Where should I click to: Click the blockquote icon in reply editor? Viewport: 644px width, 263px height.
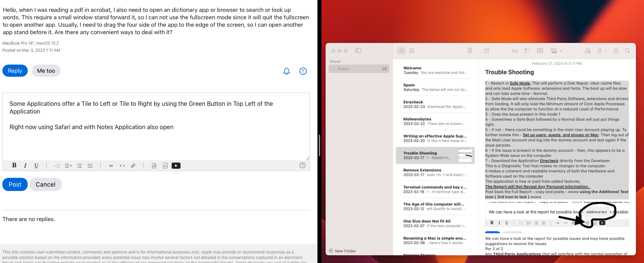click(x=111, y=166)
